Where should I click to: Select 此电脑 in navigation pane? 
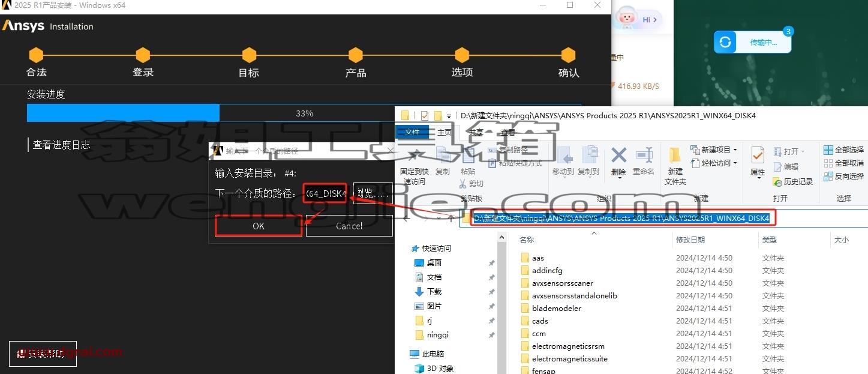click(x=433, y=354)
